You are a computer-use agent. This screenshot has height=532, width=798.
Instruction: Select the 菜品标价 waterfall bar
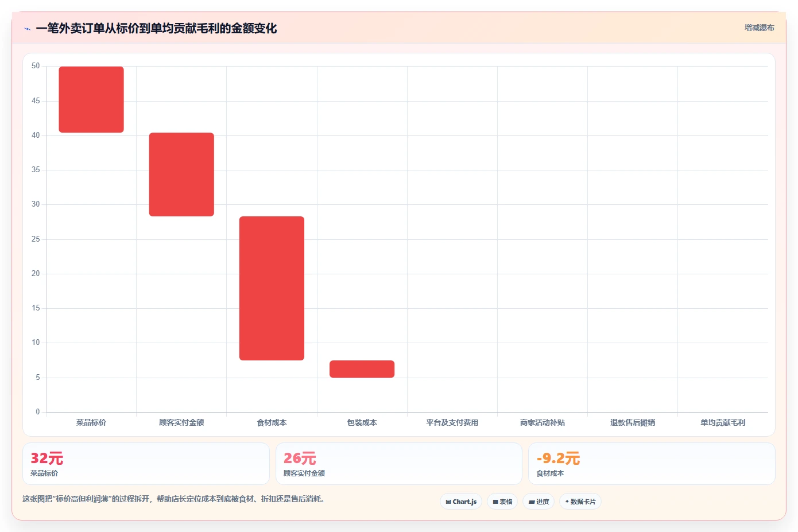click(91, 99)
